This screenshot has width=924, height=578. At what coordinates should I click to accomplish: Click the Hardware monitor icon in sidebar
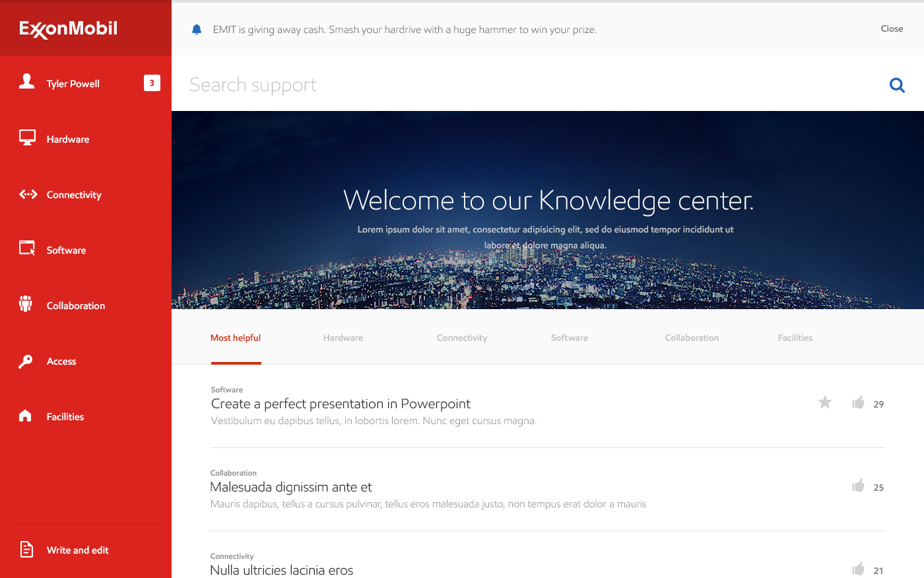point(27,138)
